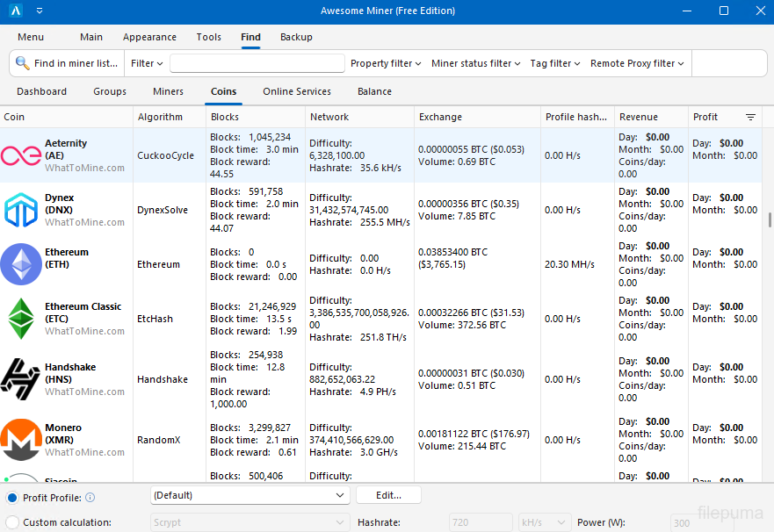
Task: Click the Aeternity coin logo icon
Action: coord(21,155)
